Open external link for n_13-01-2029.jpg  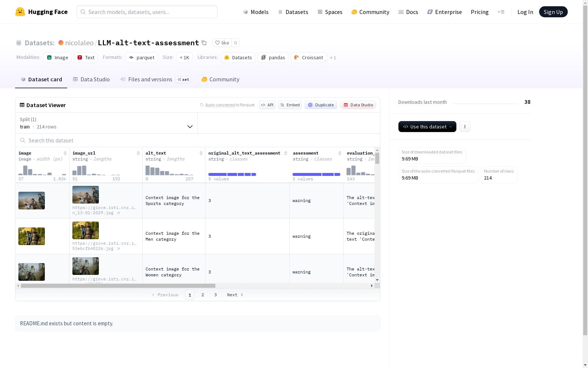tap(118, 213)
